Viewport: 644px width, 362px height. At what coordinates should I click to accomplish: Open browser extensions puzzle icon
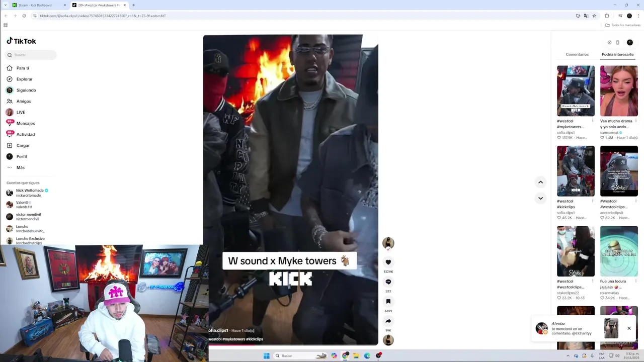click(607, 16)
